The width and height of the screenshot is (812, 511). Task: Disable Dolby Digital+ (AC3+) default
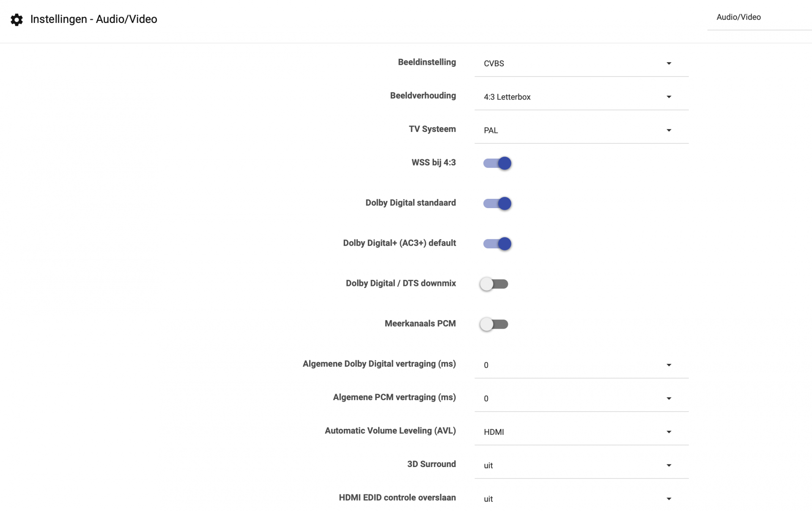click(x=497, y=244)
